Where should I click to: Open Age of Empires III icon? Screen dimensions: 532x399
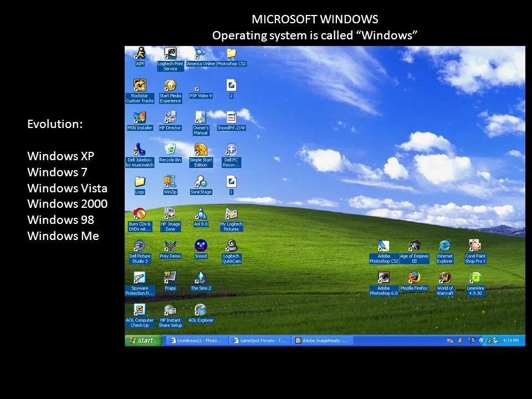click(x=415, y=252)
